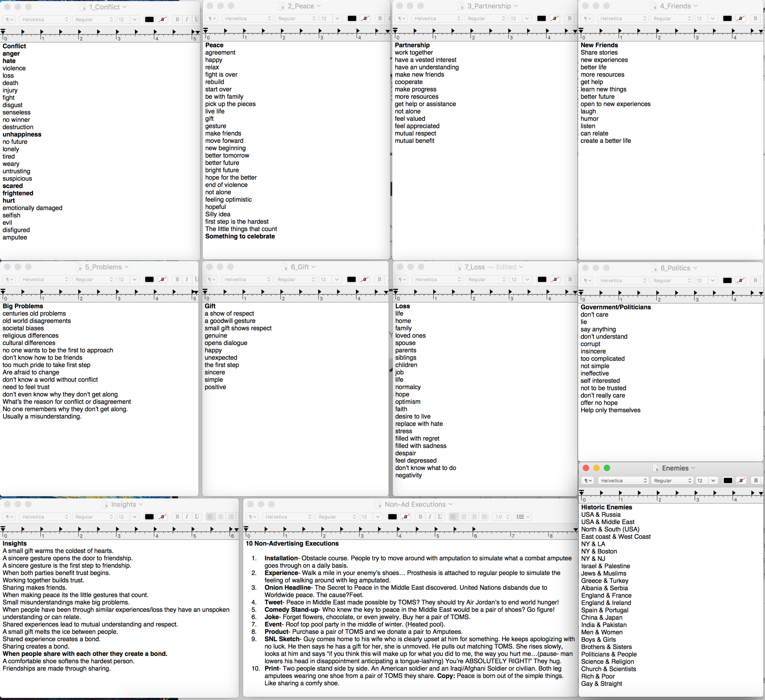Open font size dropdown in Non-Ad Executions

tap(378, 517)
